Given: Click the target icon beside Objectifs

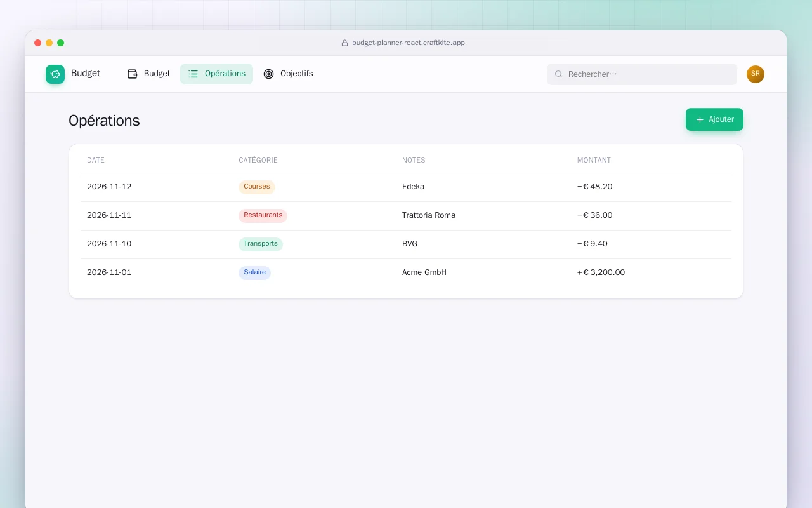Looking at the screenshot, I should 269,74.
